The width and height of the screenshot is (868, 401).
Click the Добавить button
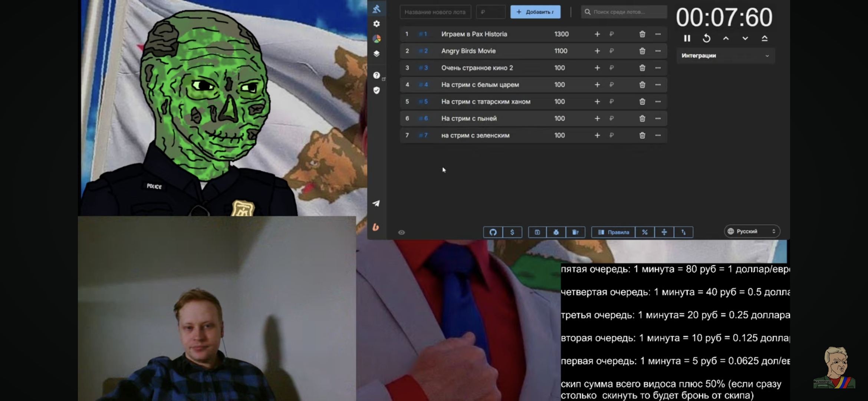(535, 12)
